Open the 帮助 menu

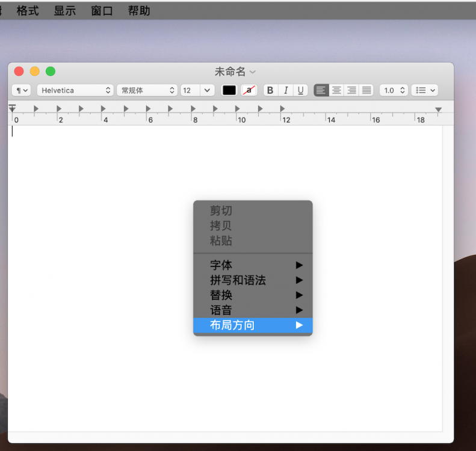tap(139, 11)
